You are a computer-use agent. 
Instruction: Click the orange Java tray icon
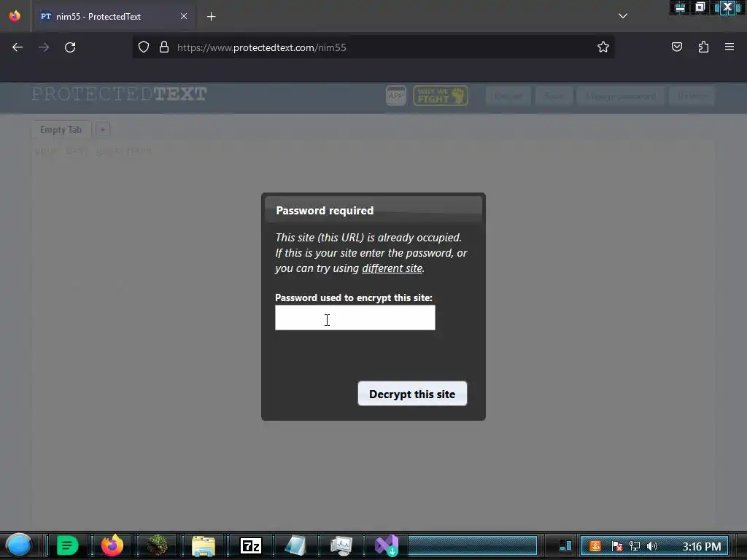[x=595, y=546]
